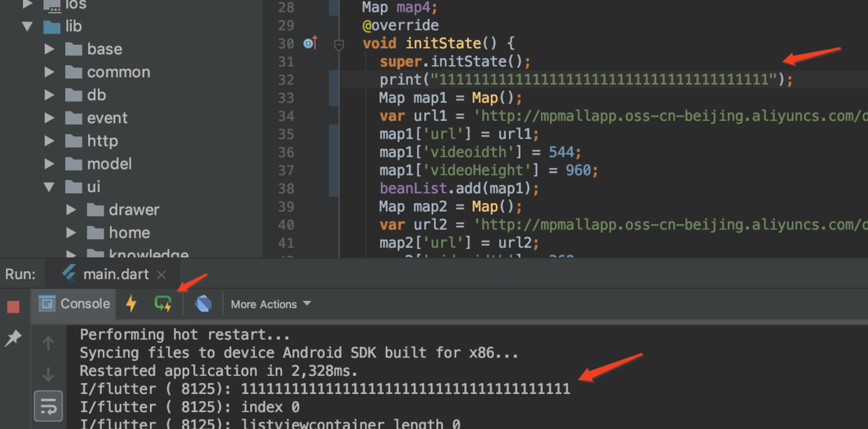
Task: Click the super.initState() line
Action: click(x=455, y=62)
